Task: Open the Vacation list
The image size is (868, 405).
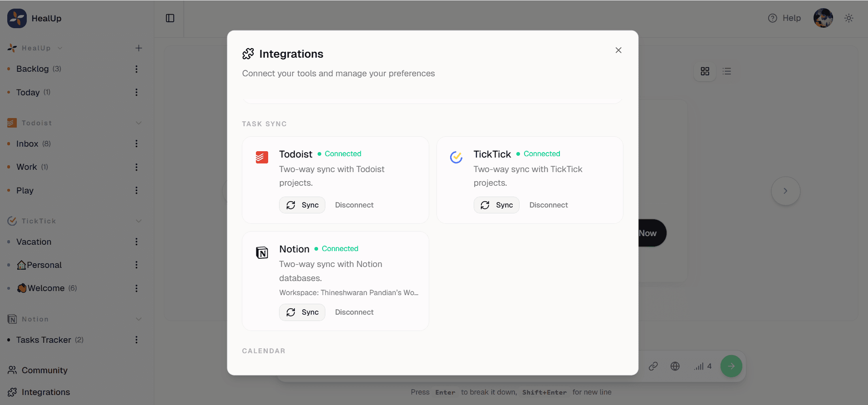Action: pyautogui.click(x=34, y=242)
